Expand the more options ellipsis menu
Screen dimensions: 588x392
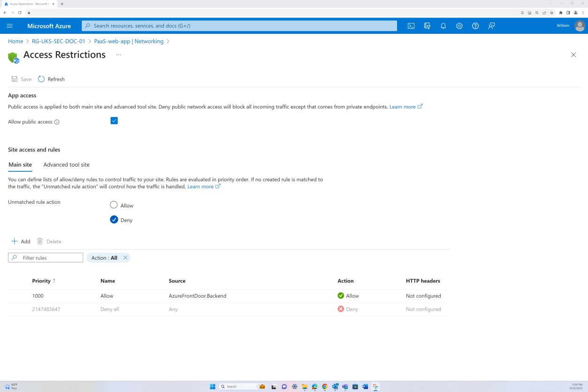coord(118,54)
